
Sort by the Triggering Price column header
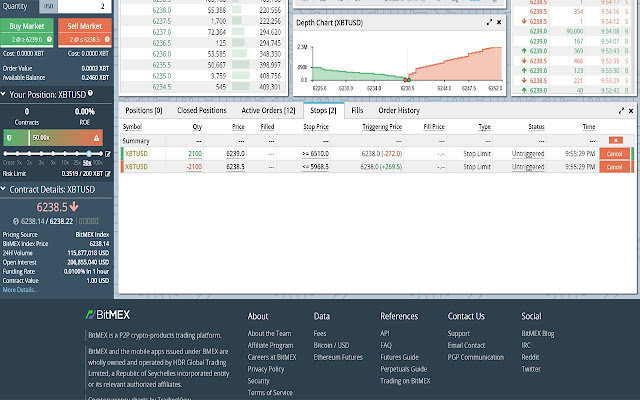[x=382, y=127]
